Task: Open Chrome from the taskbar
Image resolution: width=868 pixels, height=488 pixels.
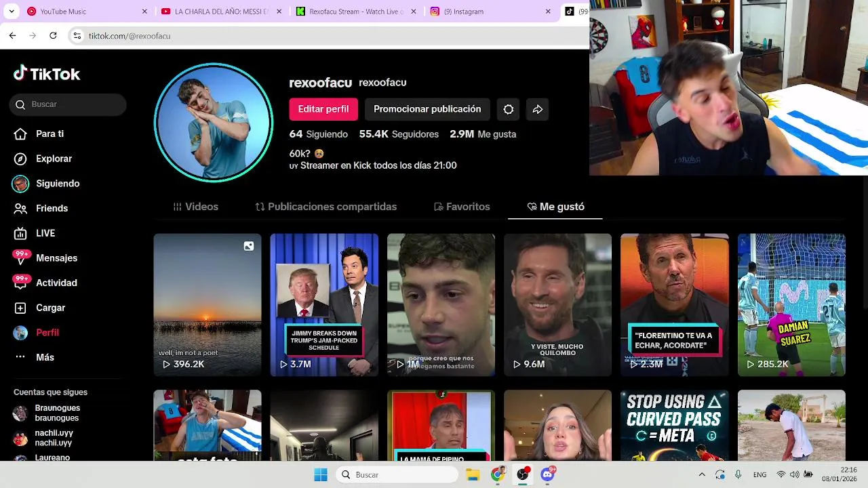Action: pyautogui.click(x=498, y=474)
